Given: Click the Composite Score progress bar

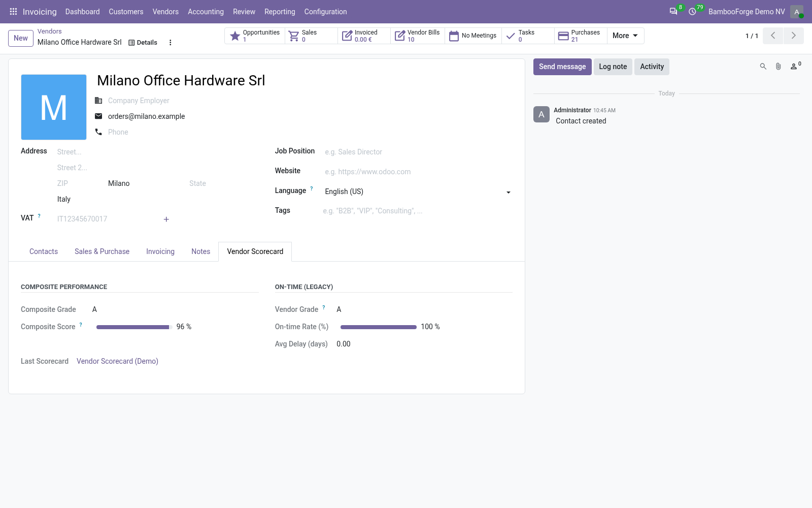Looking at the screenshot, I should (x=134, y=327).
